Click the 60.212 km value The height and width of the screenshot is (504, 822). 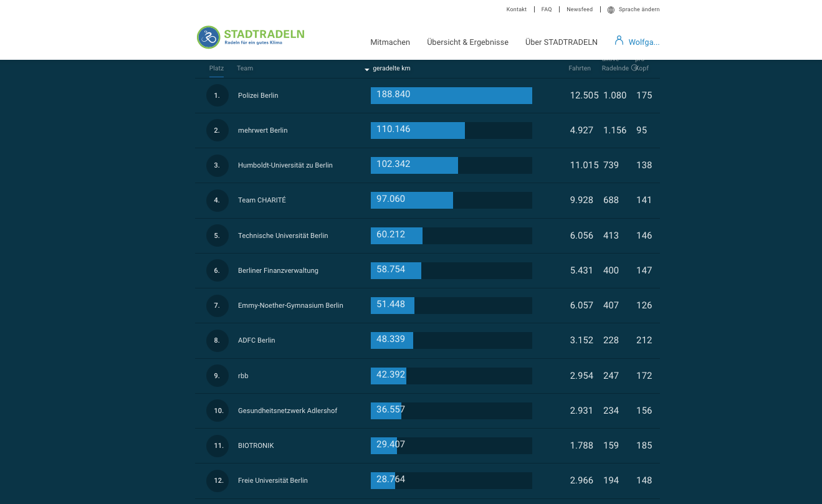coord(391,234)
